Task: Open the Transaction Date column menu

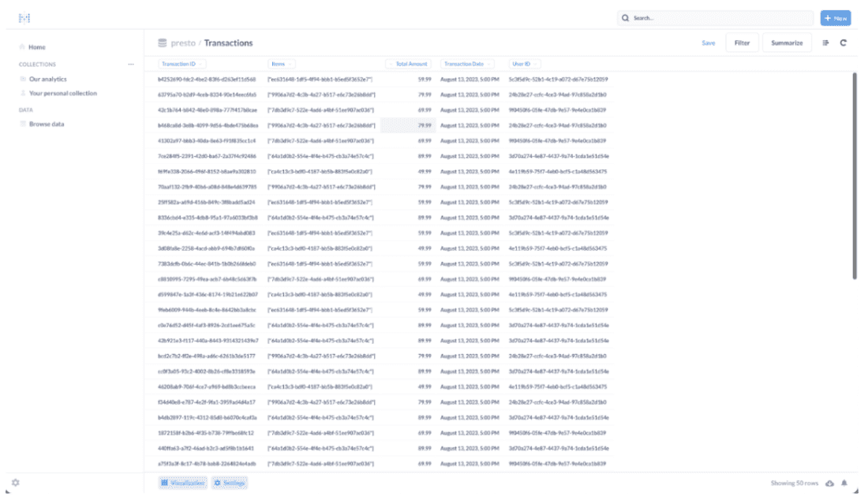Action: tap(468, 64)
